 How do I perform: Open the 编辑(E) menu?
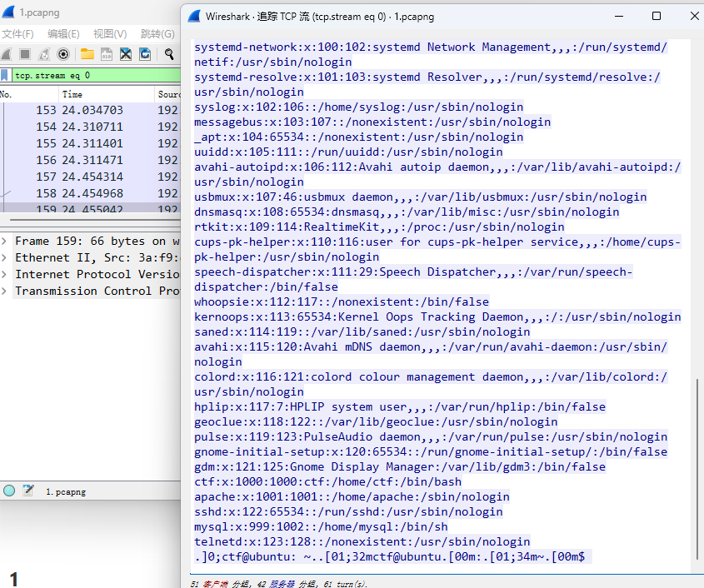pos(62,34)
